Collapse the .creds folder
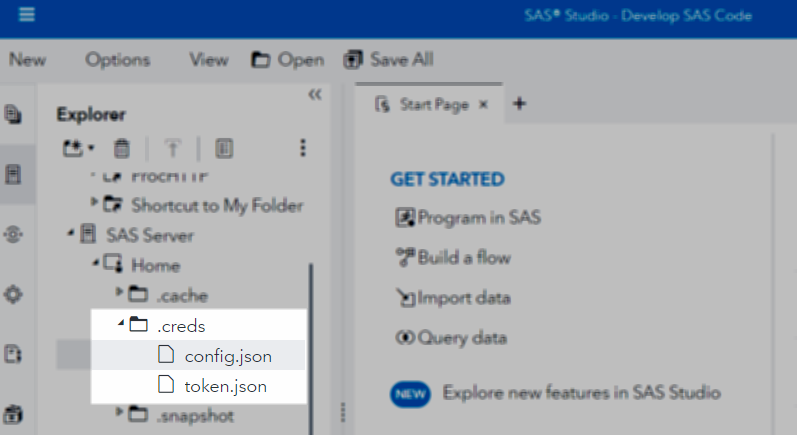 pos(120,322)
